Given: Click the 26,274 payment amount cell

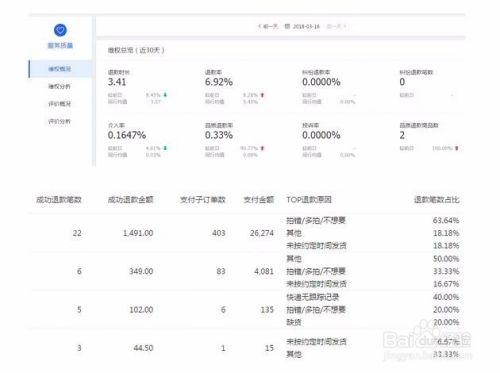Looking at the screenshot, I should click(x=262, y=233).
